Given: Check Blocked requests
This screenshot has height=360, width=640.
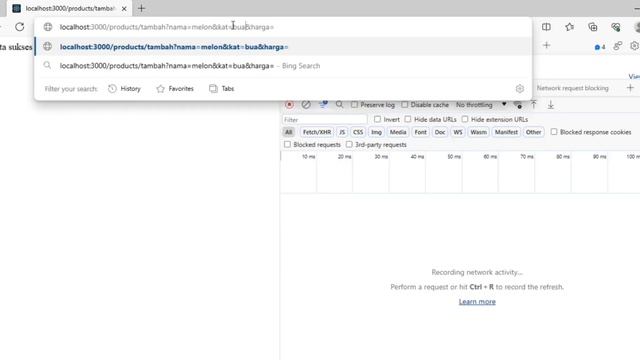Looking at the screenshot, I should 287,144.
